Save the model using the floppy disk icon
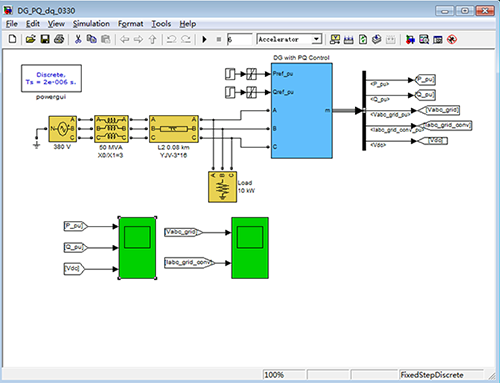 click(45, 39)
